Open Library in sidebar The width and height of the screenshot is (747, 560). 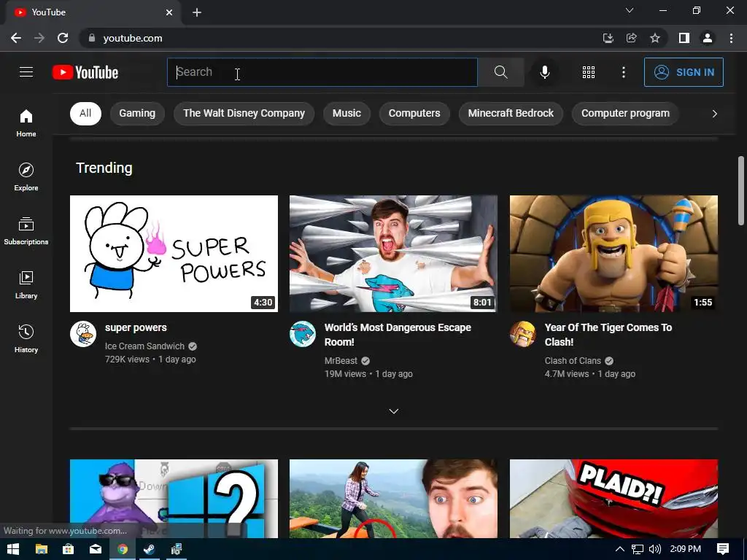[x=26, y=284]
